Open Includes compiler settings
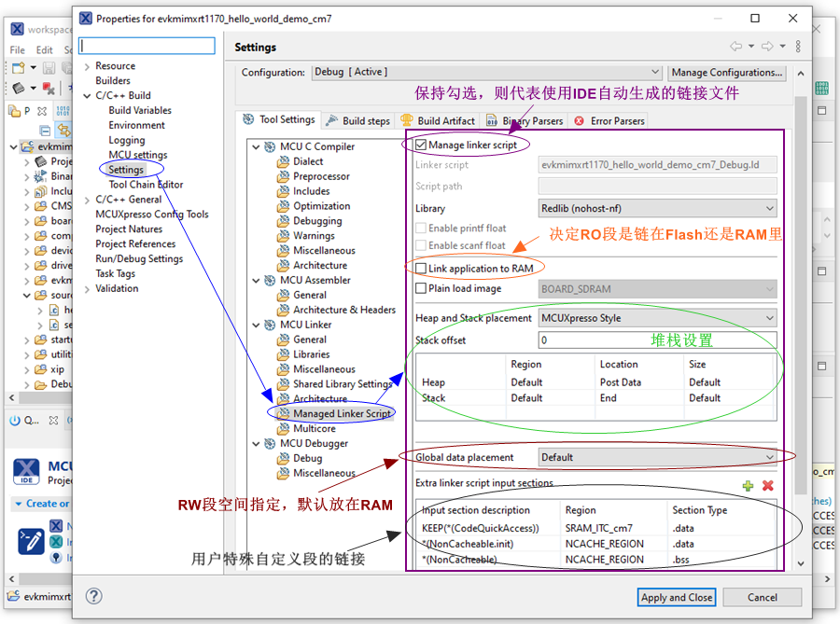 pyautogui.click(x=311, y=191)
